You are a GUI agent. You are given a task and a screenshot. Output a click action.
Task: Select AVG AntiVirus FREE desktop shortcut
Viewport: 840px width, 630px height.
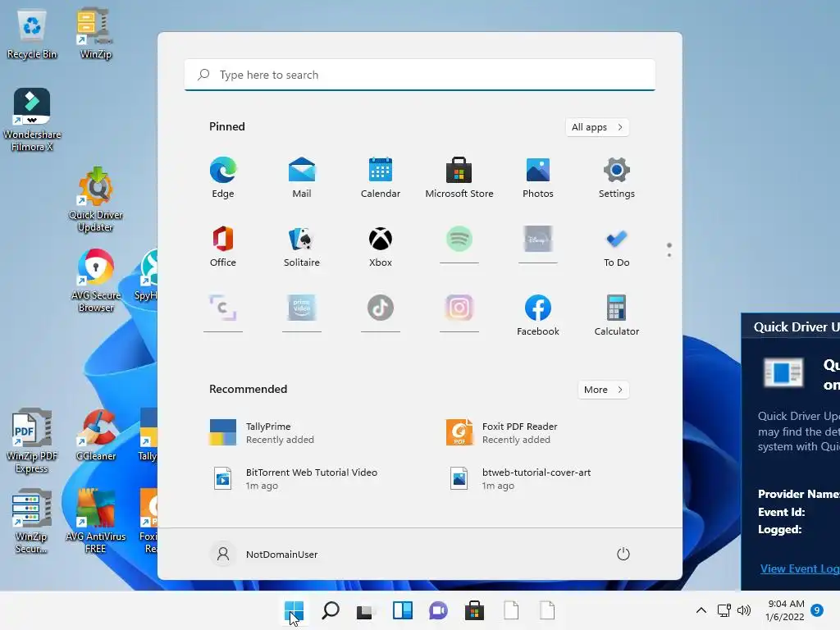pyautogui.click(x=95, y=522)
